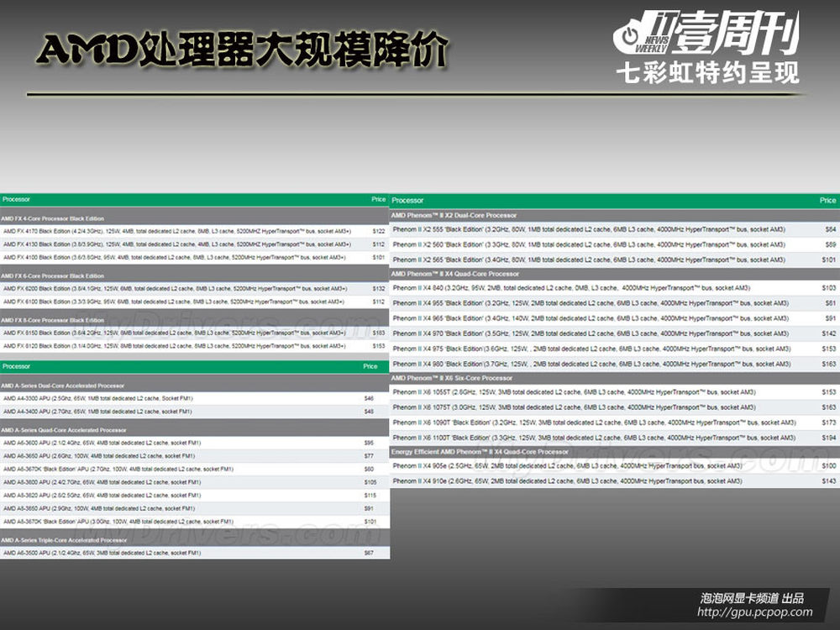Image resolution: width=840 pixels, height=630 pixels.
Task: Click the Processor header above the Phenom II table
Action: 407,201
